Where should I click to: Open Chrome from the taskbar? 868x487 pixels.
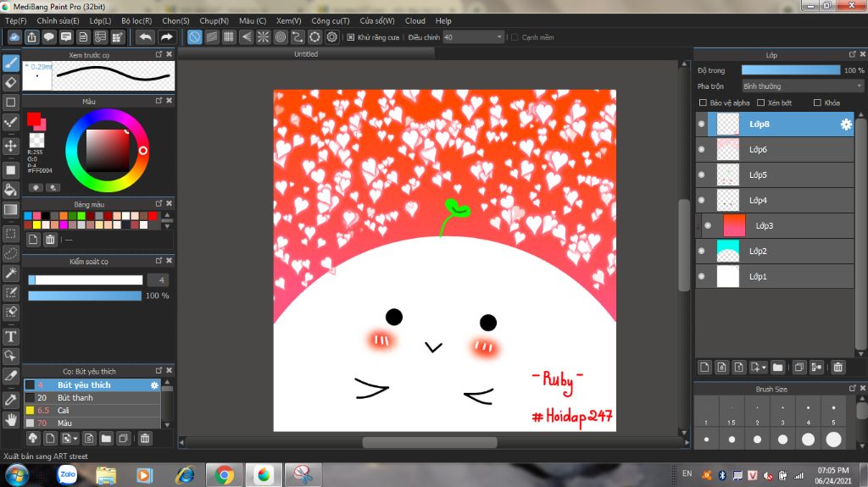224,475
